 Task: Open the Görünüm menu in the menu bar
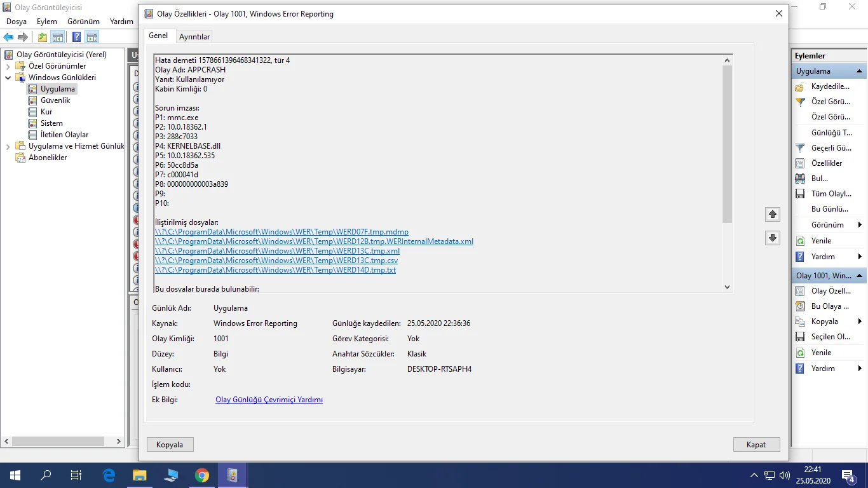coord(83,22)
